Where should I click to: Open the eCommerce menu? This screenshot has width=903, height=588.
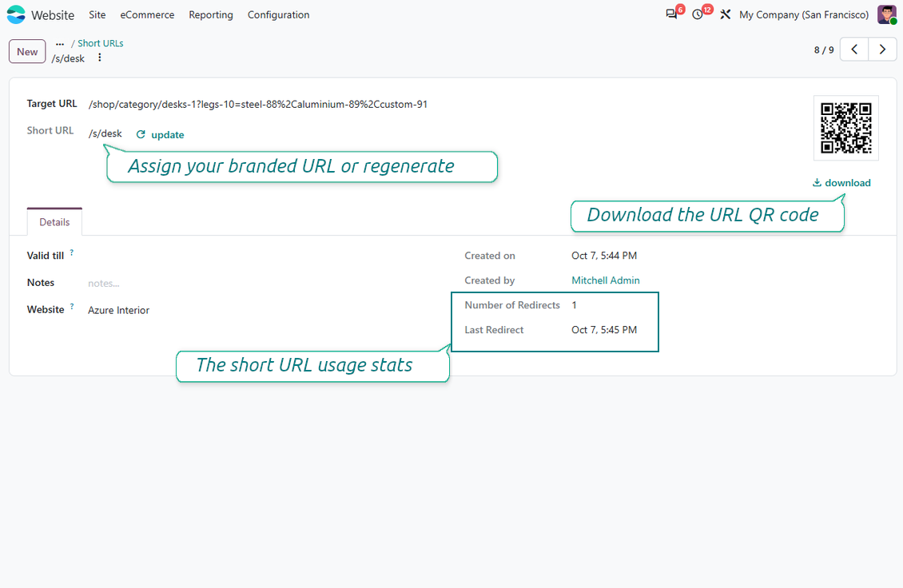(x=147, y=15)
